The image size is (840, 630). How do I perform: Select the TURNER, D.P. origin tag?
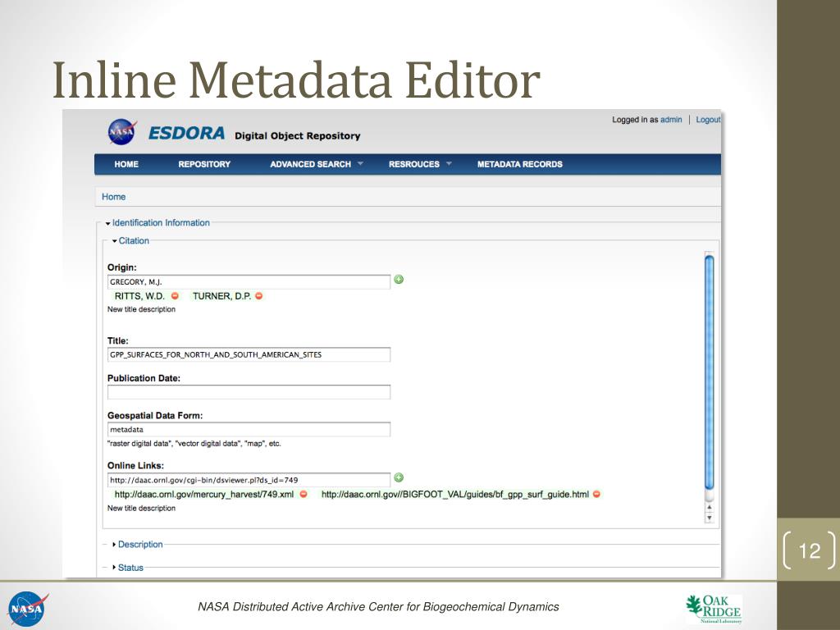(221, 295)
